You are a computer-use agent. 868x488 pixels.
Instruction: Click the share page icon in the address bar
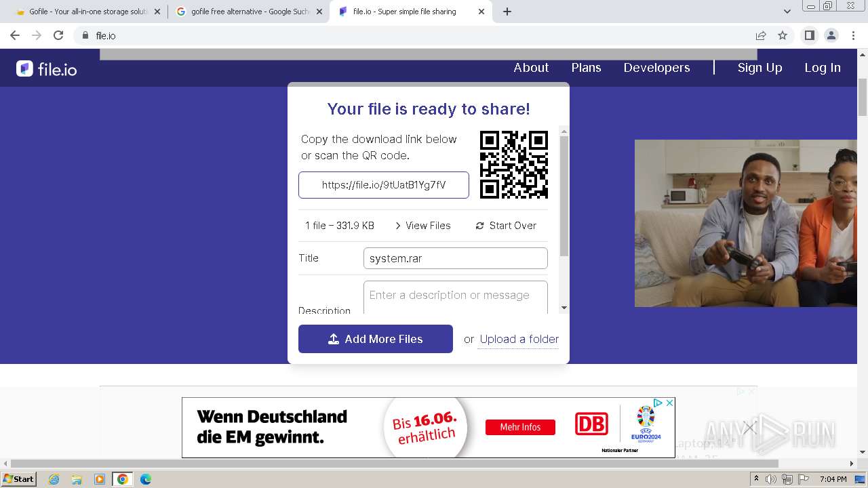point(761,35)
